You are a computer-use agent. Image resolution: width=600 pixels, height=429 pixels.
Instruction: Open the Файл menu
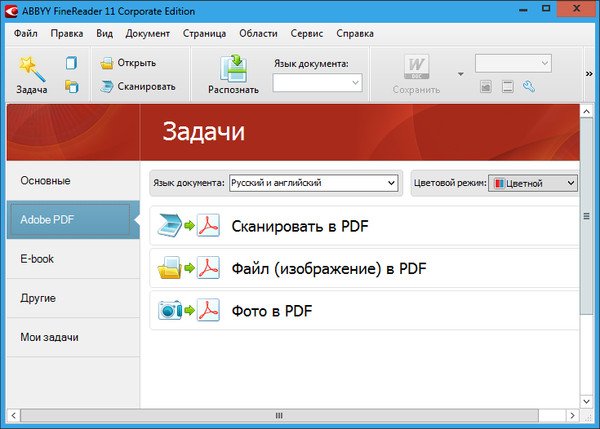(x=26, y=34)
